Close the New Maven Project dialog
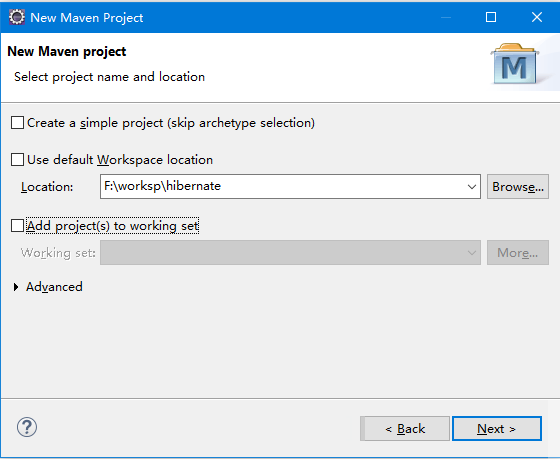 coord(537,17)
